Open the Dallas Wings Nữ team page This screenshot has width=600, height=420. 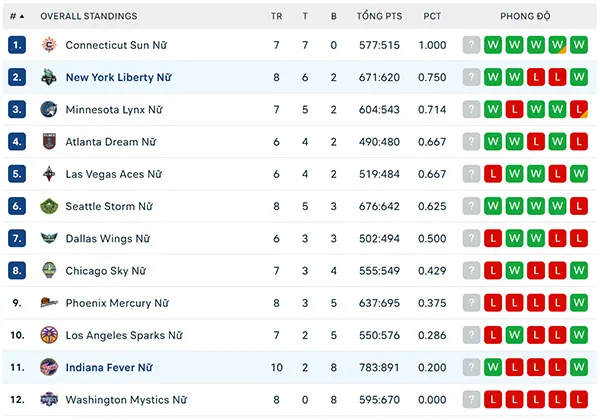pos(108,238)
